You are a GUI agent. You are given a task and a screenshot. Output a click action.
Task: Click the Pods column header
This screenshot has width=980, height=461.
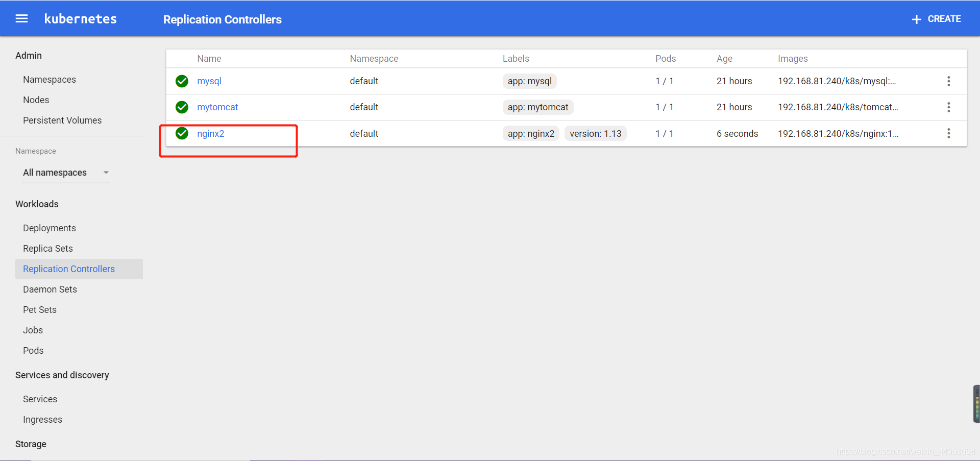coord(666,59)
